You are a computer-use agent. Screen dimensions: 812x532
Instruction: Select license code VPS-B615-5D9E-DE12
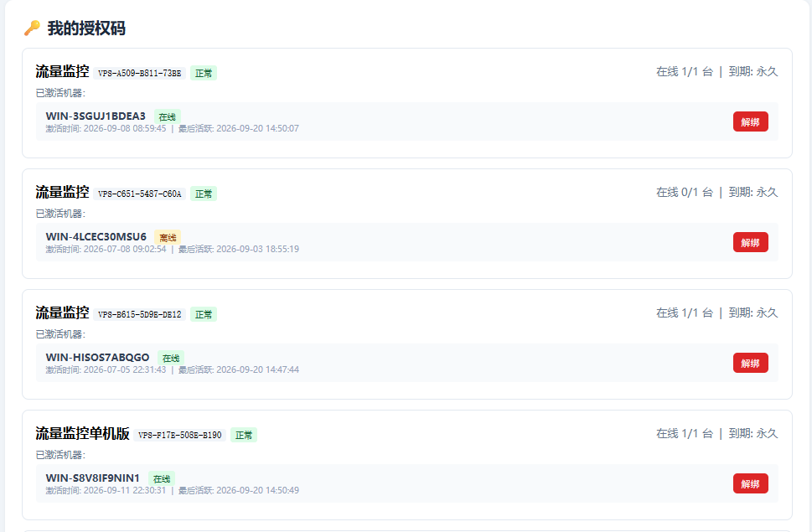pyautogui.click(x=140, y=314)
